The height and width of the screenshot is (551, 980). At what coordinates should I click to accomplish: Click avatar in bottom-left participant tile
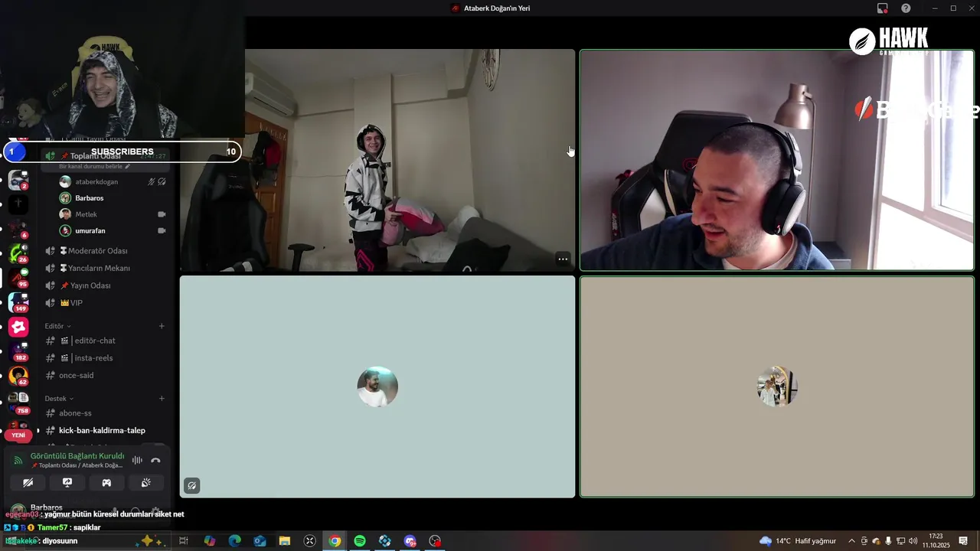click(377, 386)
